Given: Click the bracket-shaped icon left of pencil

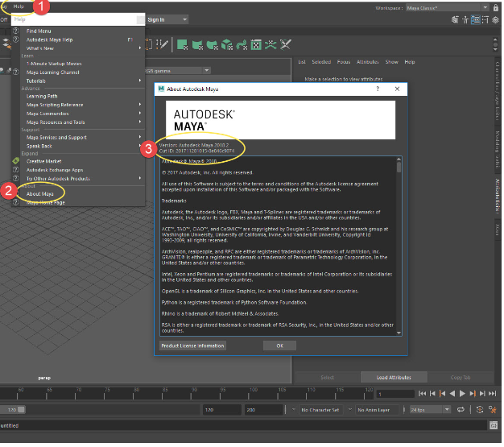Looking at the screenshot, I should 149,45.
